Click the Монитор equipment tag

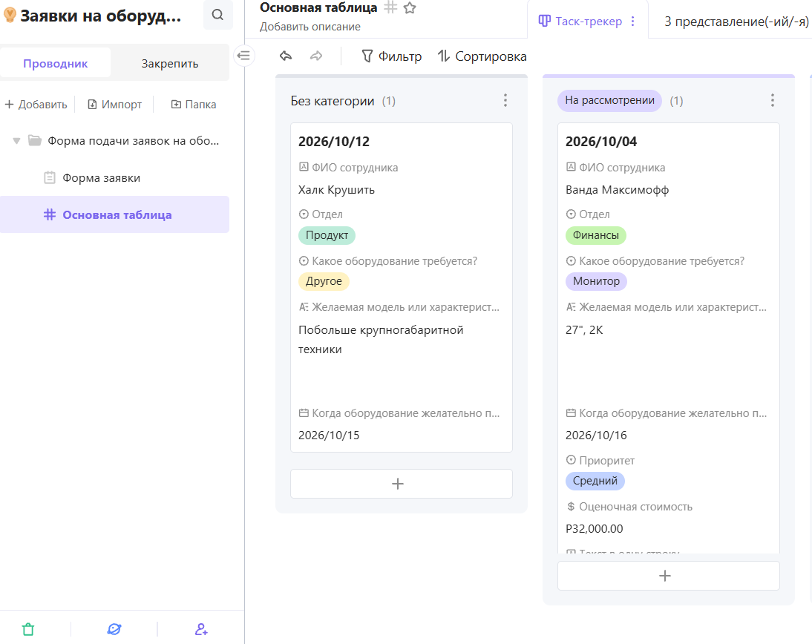click(596, 281)
